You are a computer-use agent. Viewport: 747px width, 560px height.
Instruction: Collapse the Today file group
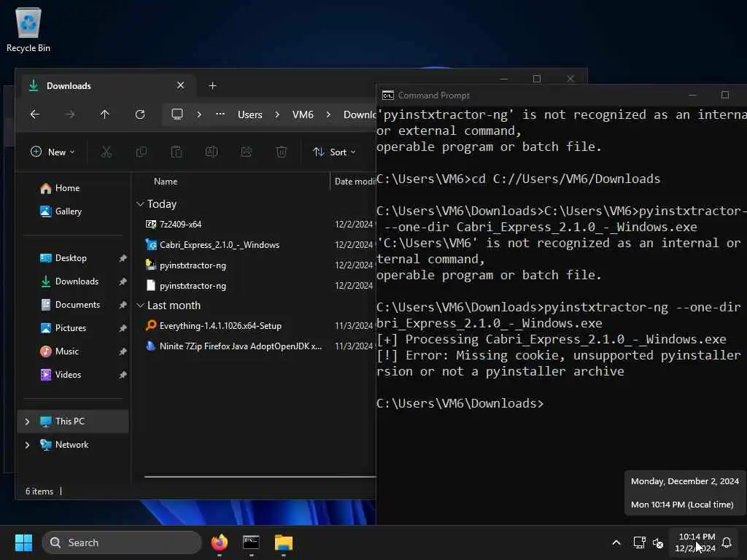(x=140, y=204)
